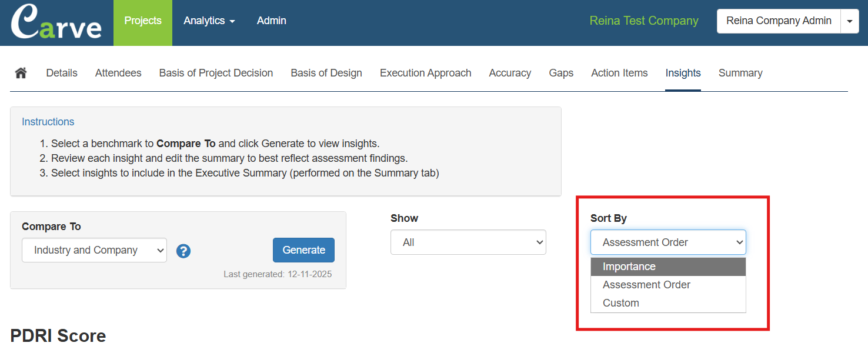Switch to the Gaps tab
The height and width of the screenshot is (356, 868).
coord(561,73)
